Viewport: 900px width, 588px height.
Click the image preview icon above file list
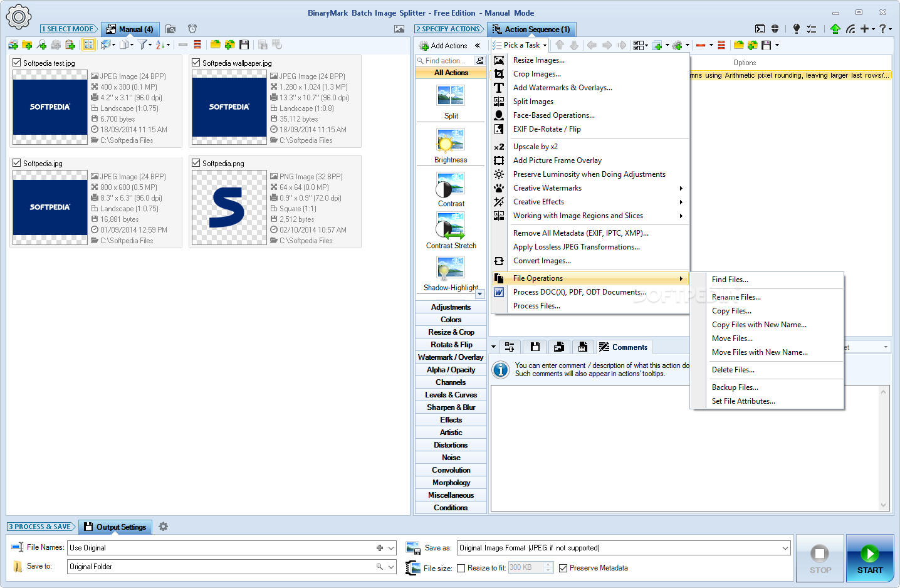(399, 29)
